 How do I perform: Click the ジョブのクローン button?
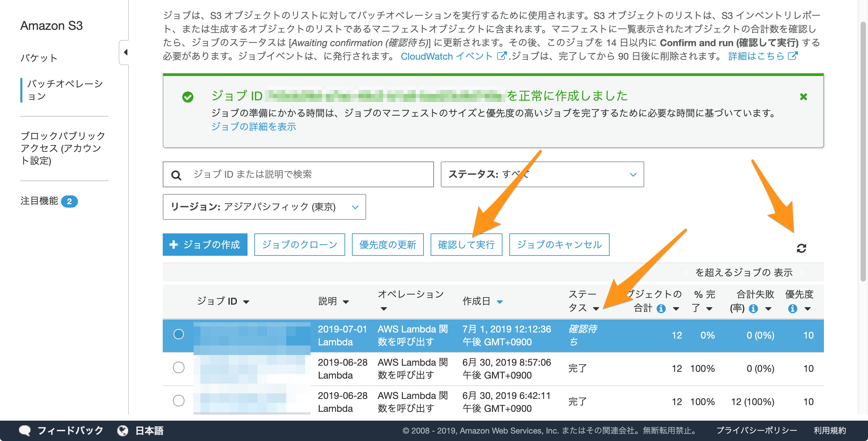coord(299,245)
